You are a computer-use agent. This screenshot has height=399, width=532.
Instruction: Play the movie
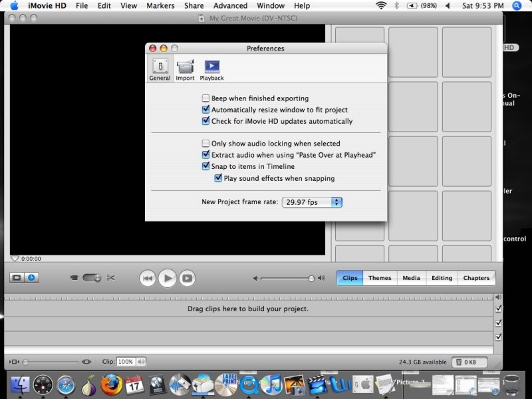click(x=168, y=278)
